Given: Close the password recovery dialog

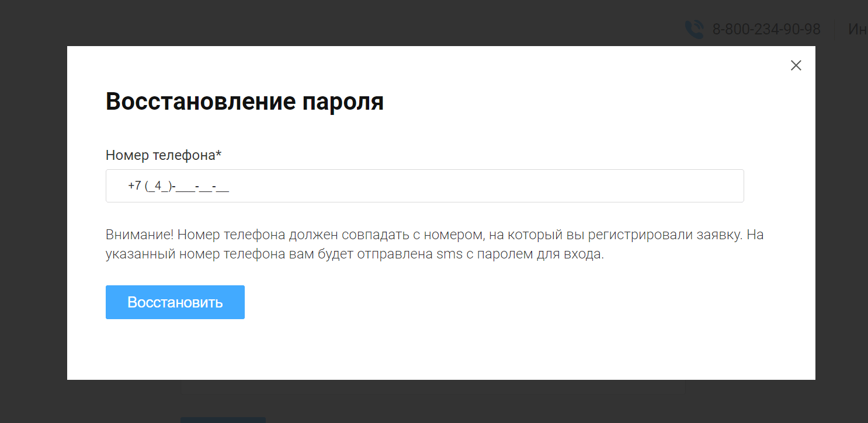Looking at the screenshot, I should (796, 65).
